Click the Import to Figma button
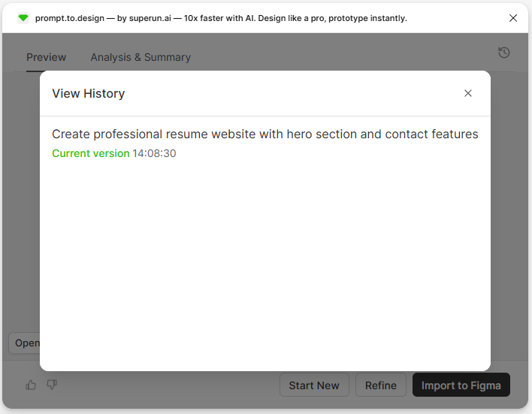This screenshot has width=532, height=414. [461, 385]
